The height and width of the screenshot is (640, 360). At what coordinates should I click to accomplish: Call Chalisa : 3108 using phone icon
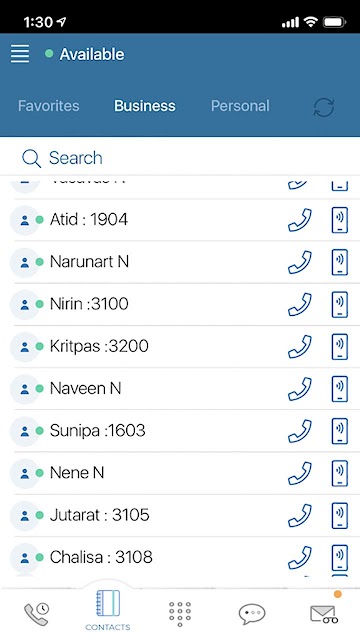point(300,557)
